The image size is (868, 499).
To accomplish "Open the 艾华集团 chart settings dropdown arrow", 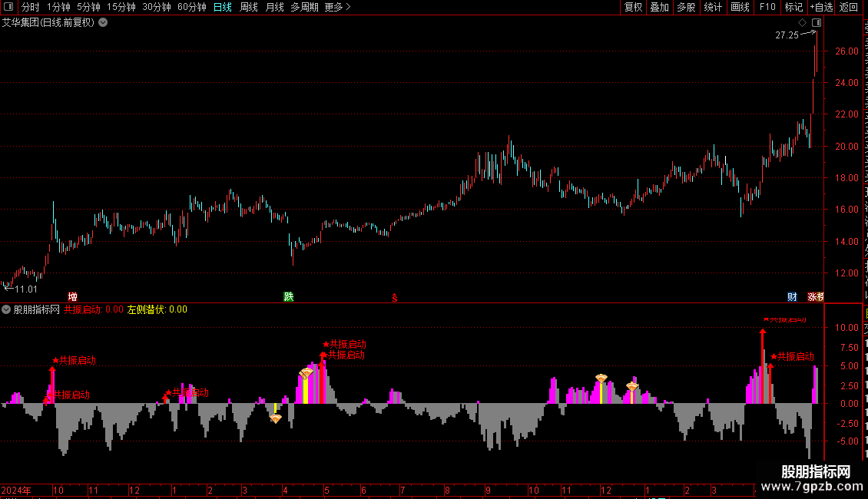I will 103,23.
